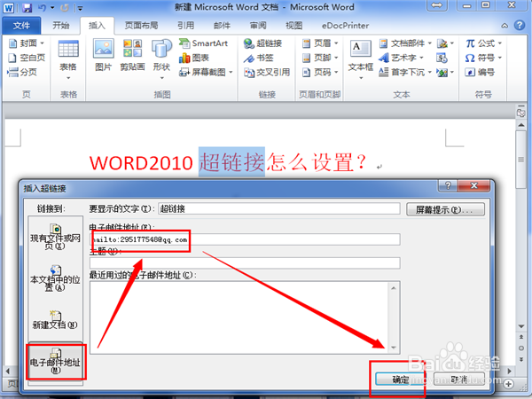Insert a Cross-reference (交叉引用)
Viewport: 532px width, 399px height.
pos(267,72)
